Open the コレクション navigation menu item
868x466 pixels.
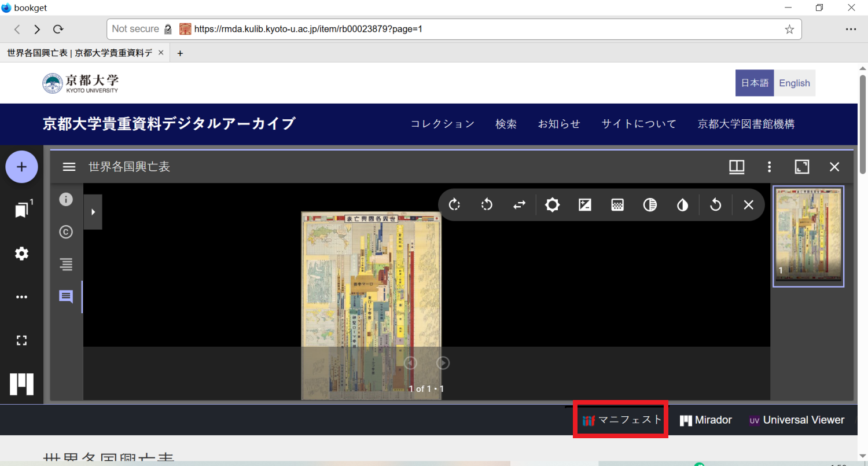[442, 124]
